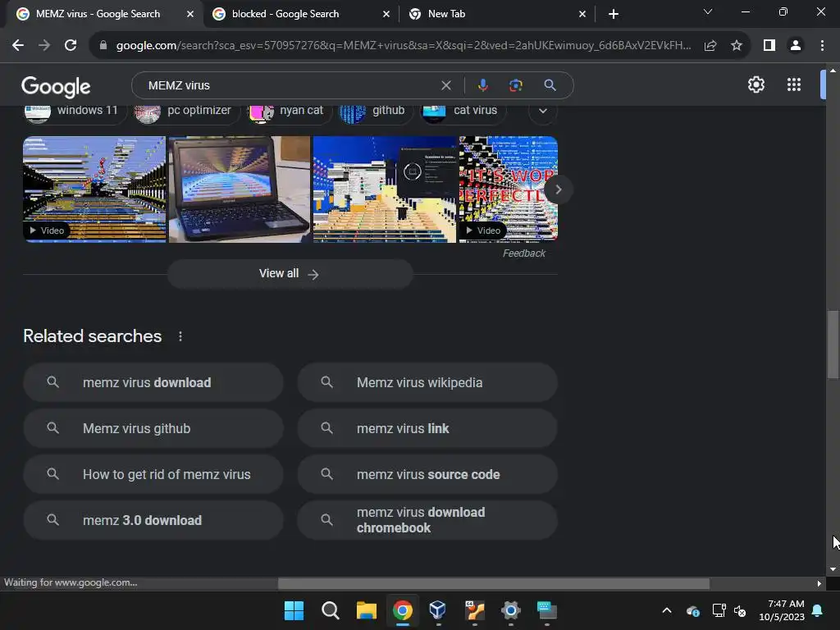
Task: Close the New Tab tab
Action: (582, 14)
